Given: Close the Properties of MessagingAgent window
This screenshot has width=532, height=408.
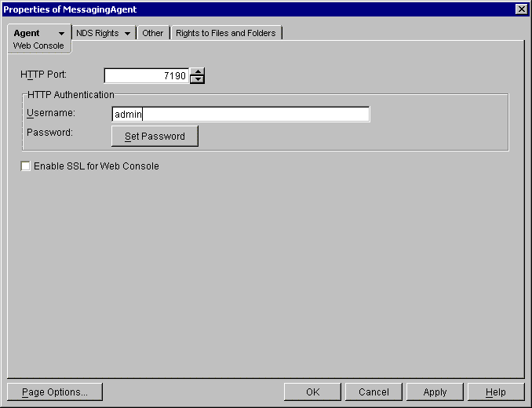Looking at the screenshot, I should 521,9.
